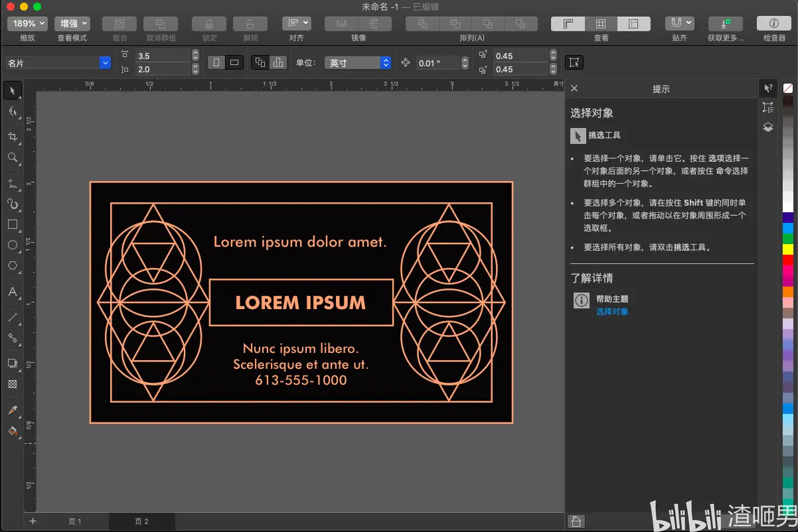Toggle rulers display in View group
Image resolution: width=798 pixels, height=532 pixels.
click(568, 23)
